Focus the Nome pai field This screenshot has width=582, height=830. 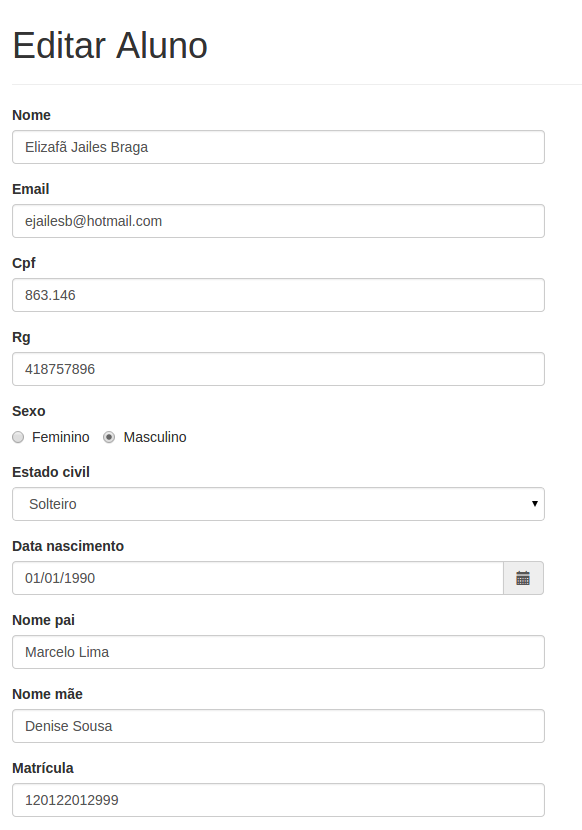click(279, 652)
